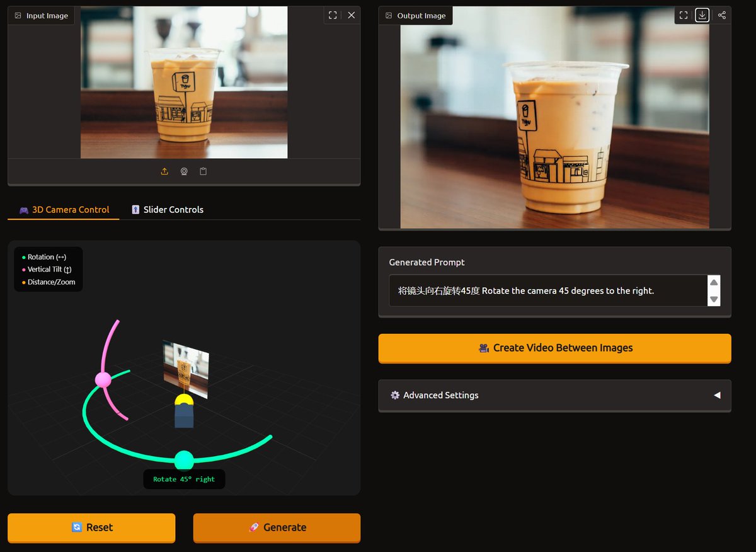Click the camera model block in 3D view

click(x=184, y=416)
